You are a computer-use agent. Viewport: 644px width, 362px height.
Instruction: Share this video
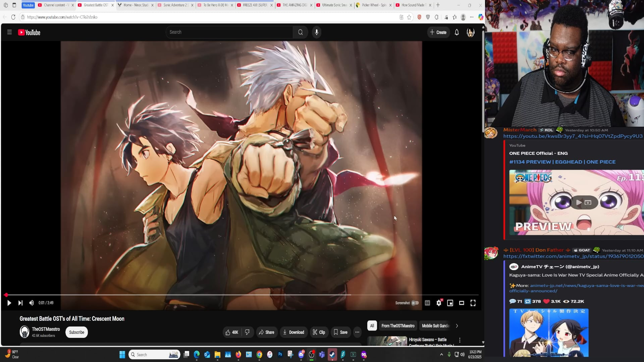point(267,332)
